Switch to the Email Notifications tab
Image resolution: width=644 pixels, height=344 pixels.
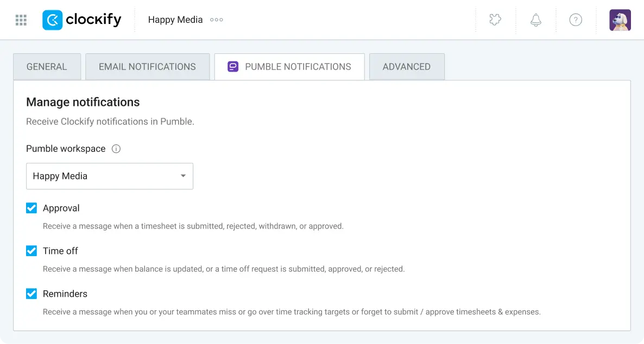click(x=148, y=67)
